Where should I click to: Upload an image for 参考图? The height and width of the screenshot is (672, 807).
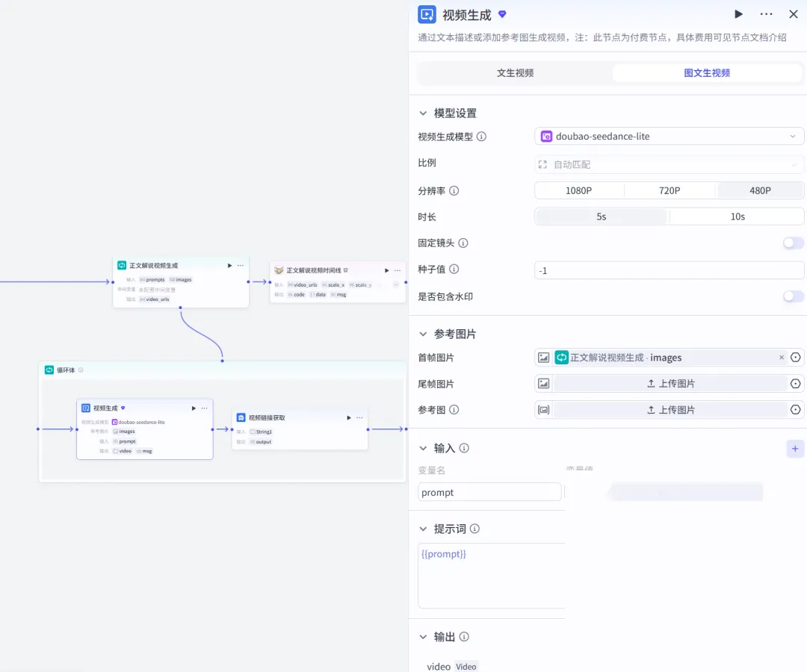670,410
